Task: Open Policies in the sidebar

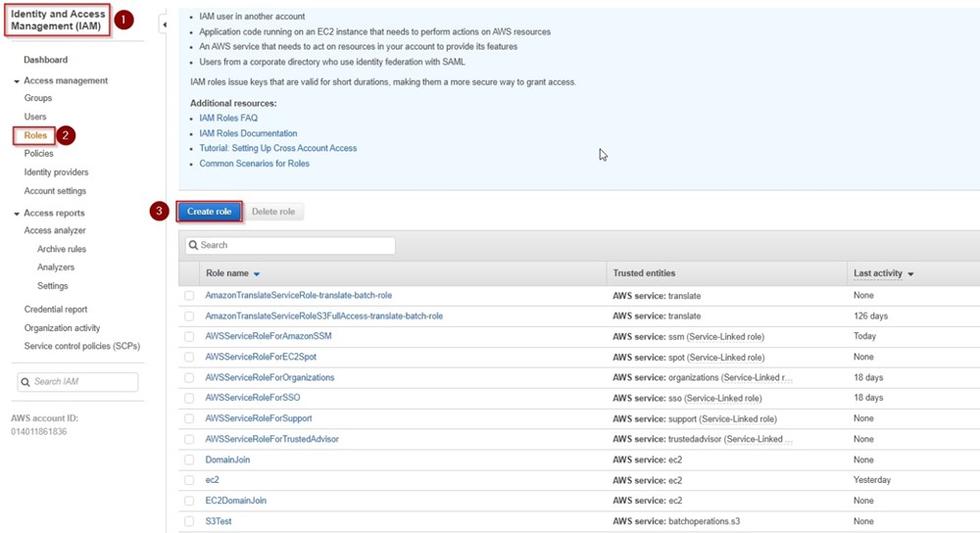Action: 39,154
